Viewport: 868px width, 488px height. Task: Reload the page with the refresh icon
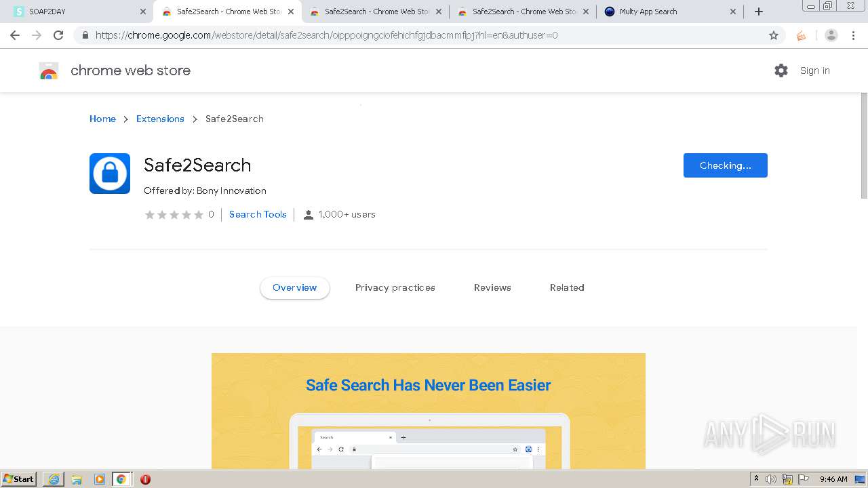click(58, 35)
